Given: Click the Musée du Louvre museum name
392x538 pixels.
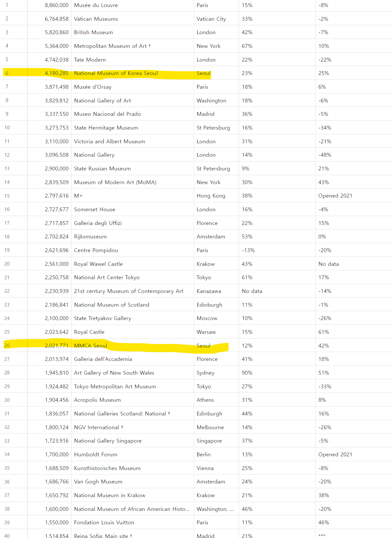Looking at the screenshot, I should tap(96, 5).
